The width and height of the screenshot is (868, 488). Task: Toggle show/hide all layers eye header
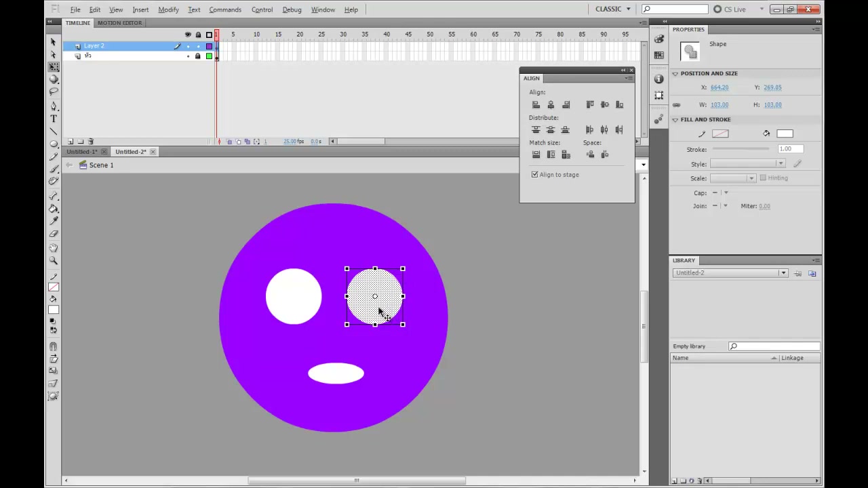[x=188, y=35]
